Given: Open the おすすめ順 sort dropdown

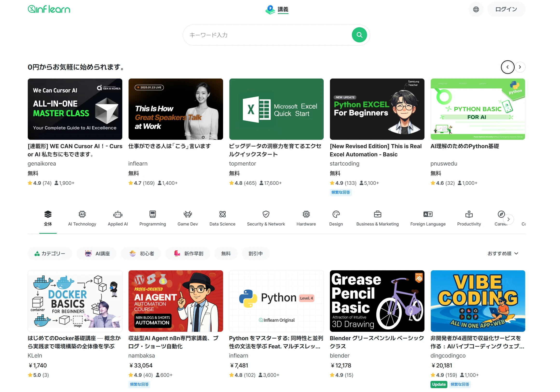Looking at the screenshot, I should [503, 254].
